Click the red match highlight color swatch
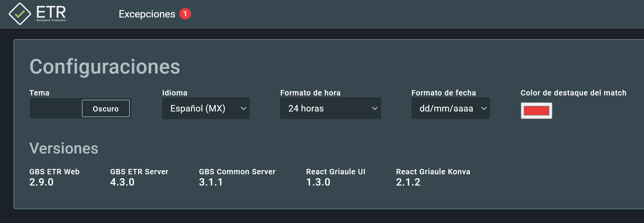The width and height of the screenshot is (644, 223). 536,111
